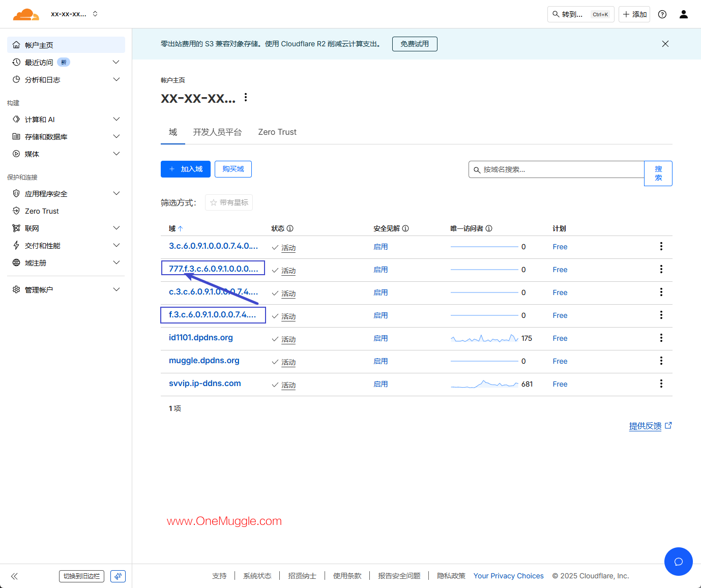Open the svvip.ip-ddns.com domain
Image resolution: width=701 pixels, height=588 pixels.
(205, 384)
